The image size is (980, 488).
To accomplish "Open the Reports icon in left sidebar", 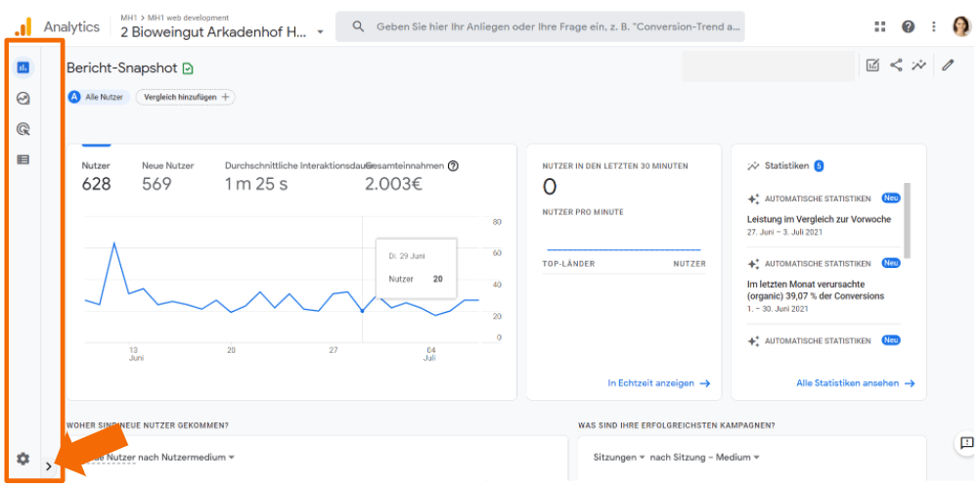I will click(x=23, y=67).
